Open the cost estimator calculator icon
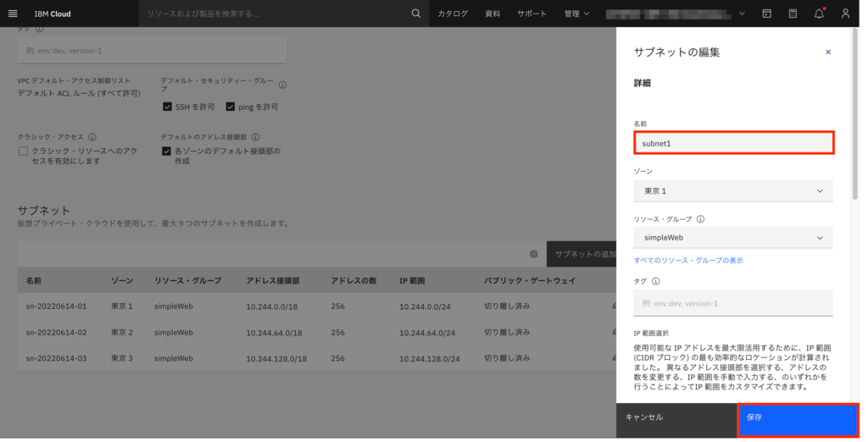 pyautogui.click(x=793, y=14)
